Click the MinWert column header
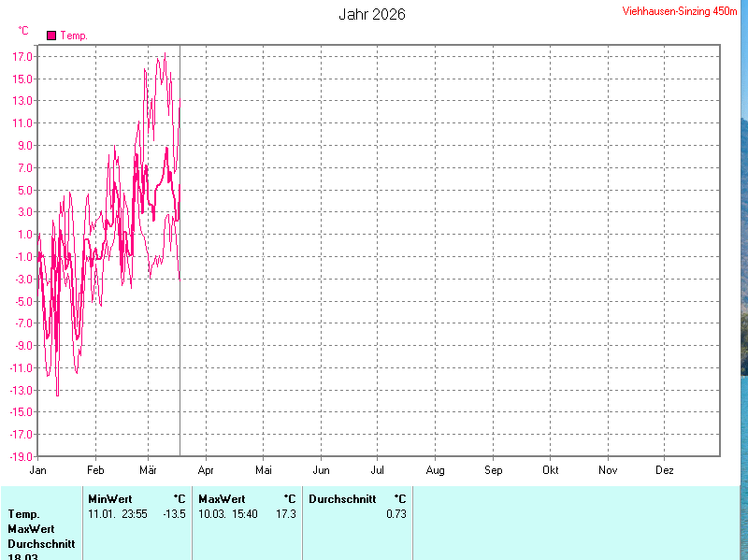Viewport: 748px width, 560px height. (x=109, y=499)
